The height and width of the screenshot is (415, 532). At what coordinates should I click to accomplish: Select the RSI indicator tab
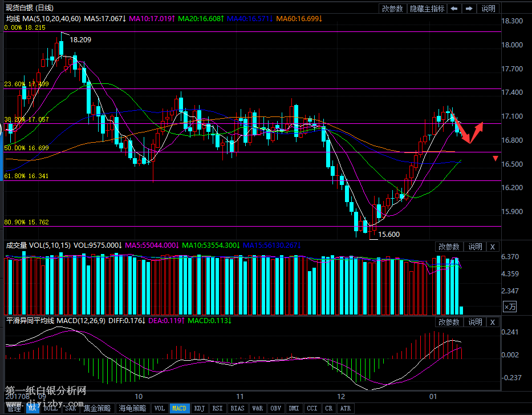218,408
